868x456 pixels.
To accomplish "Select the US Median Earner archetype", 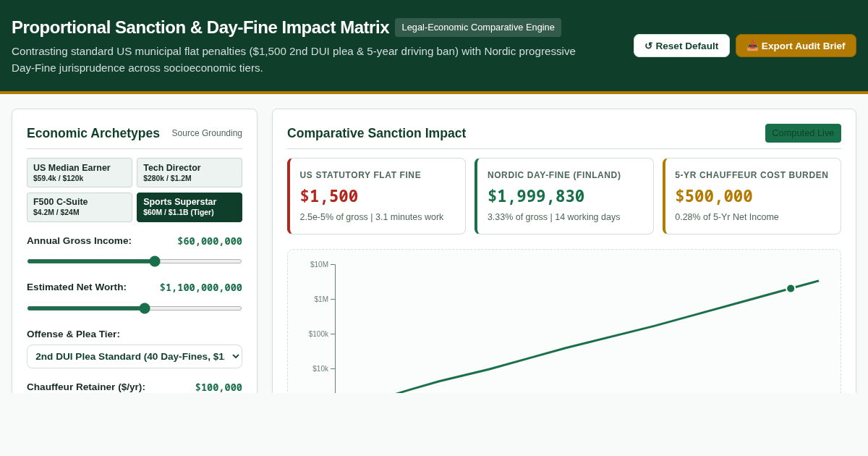I will (80, 173).
